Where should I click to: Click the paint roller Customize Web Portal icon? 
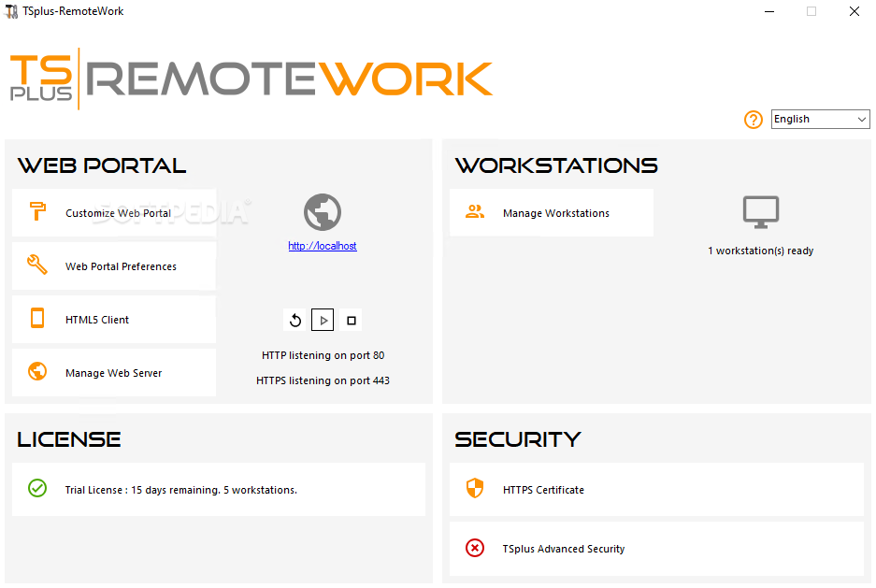coord(37,211)
